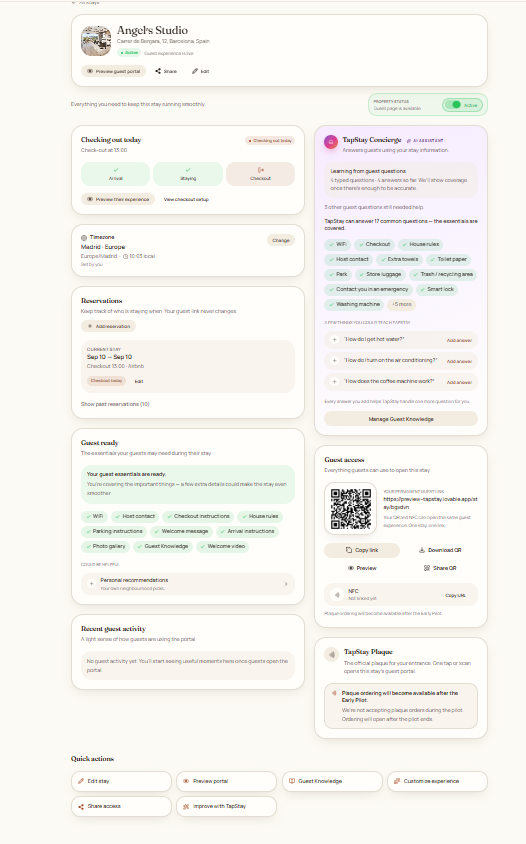
Task: Click the Trash / recycling area chip
Action: pos(443,275)
